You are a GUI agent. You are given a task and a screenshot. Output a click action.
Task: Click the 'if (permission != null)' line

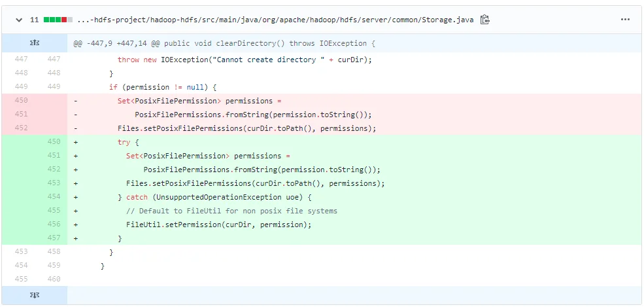[162, 87]
